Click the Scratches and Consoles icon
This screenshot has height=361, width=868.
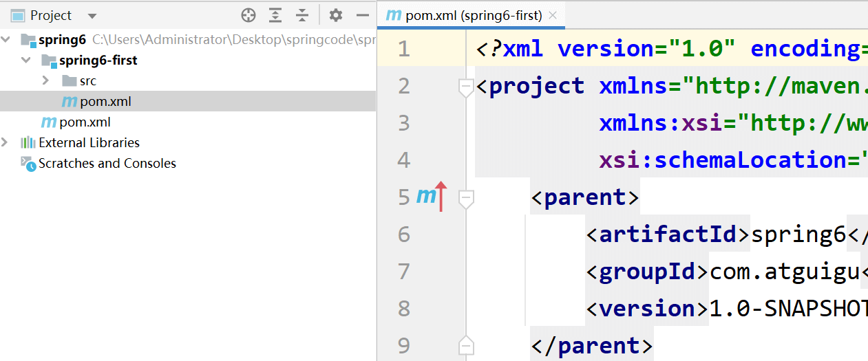click(28, 164)
